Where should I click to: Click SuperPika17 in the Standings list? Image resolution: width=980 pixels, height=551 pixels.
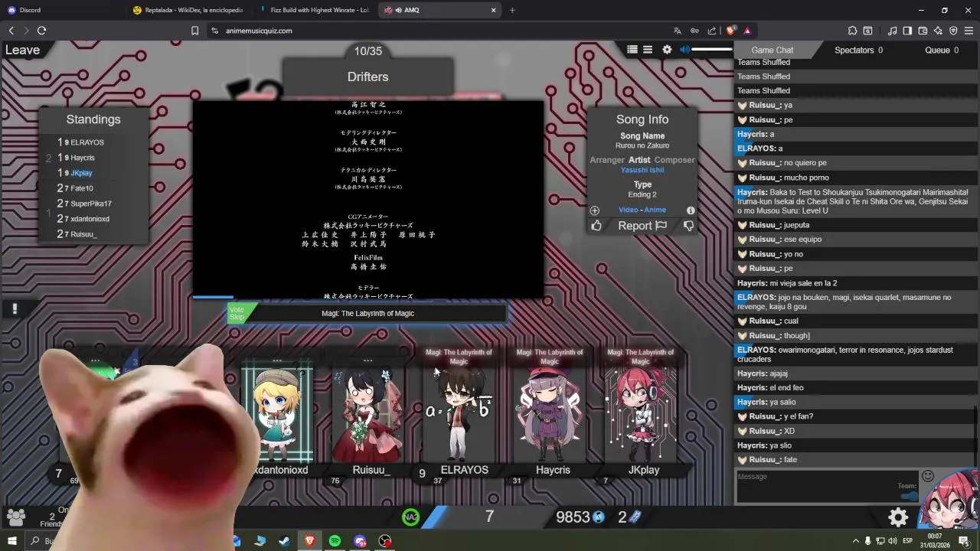point(91,204)
